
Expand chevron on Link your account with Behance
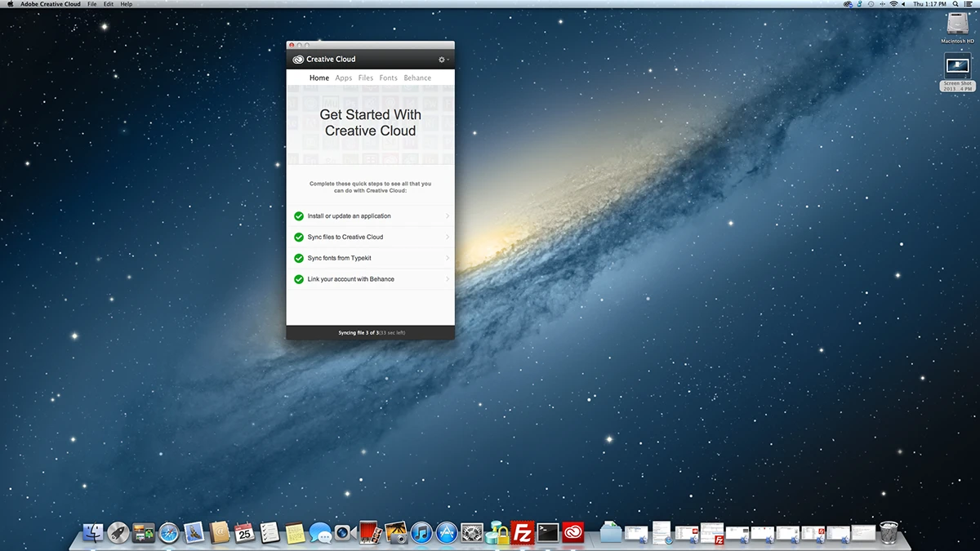coord(448,279)
